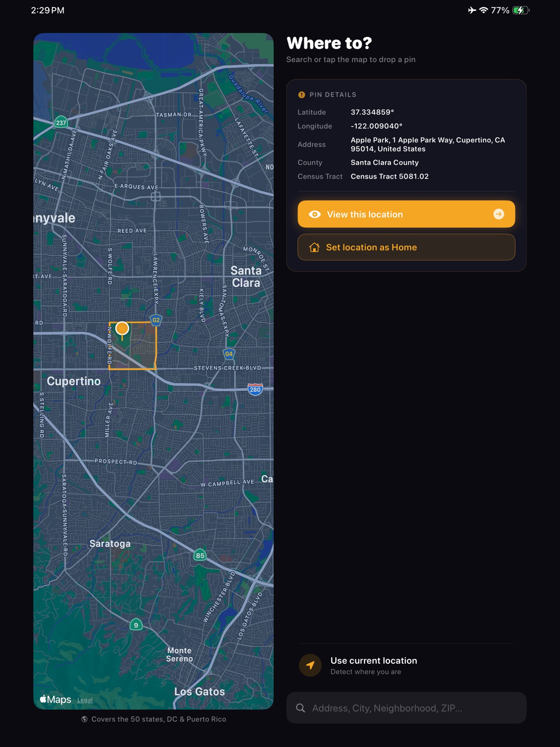Click the Interstate 280 shield on map

pyautogui.click(x=255, y=389)
